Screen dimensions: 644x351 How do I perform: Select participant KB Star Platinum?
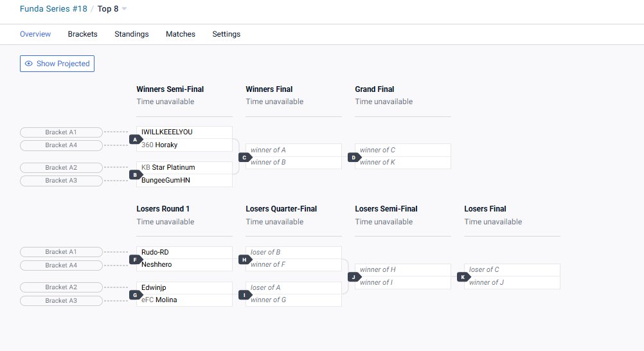184,168
